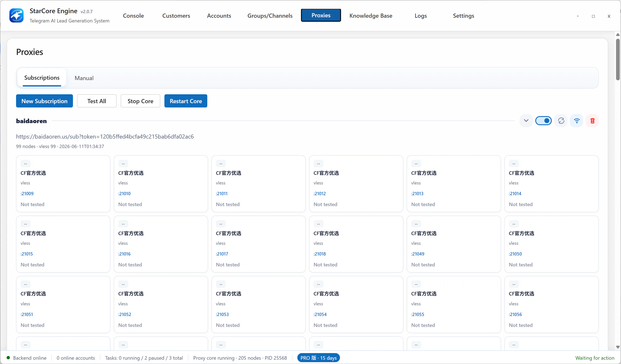Select the node card with port :21056
This screenshot has width=621, height=364.
552,304
